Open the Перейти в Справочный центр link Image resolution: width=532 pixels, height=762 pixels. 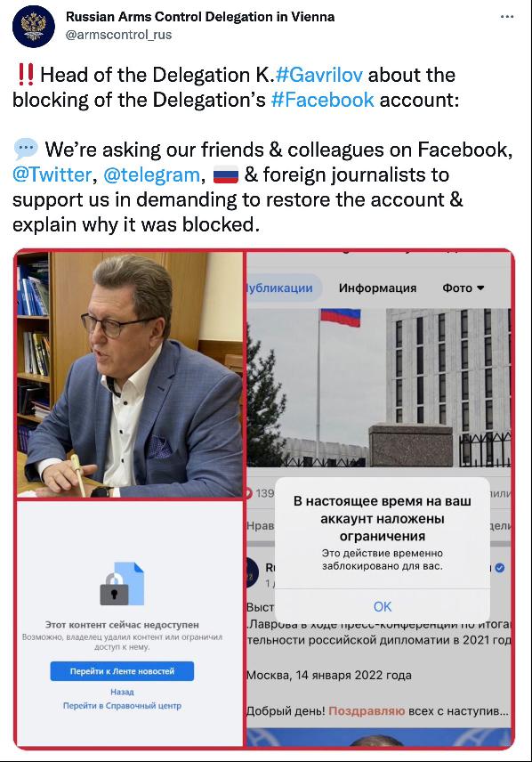[122, 706]
